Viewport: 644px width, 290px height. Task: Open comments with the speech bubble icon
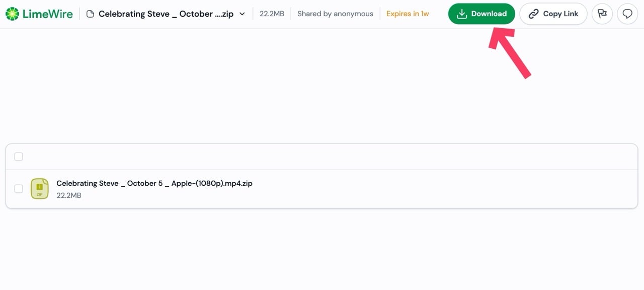pos(627,14)
